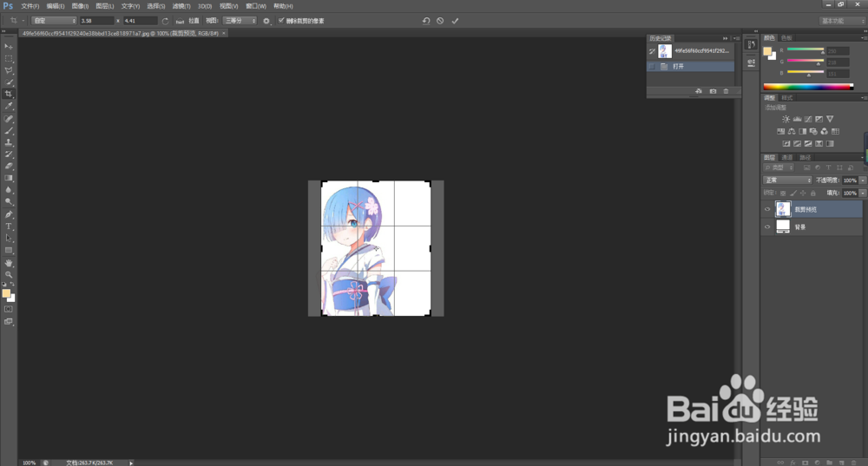Select the Rectangular Marquee tool

tap(9, 59)
